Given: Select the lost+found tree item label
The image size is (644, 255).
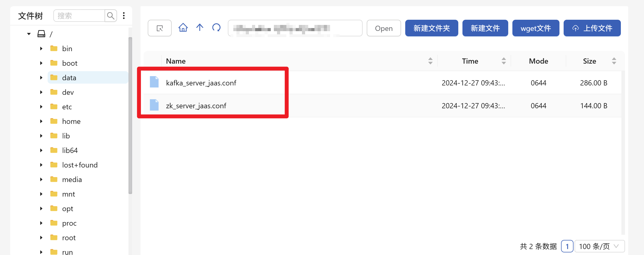Looking at the screenshot, I should pos(80,165).
